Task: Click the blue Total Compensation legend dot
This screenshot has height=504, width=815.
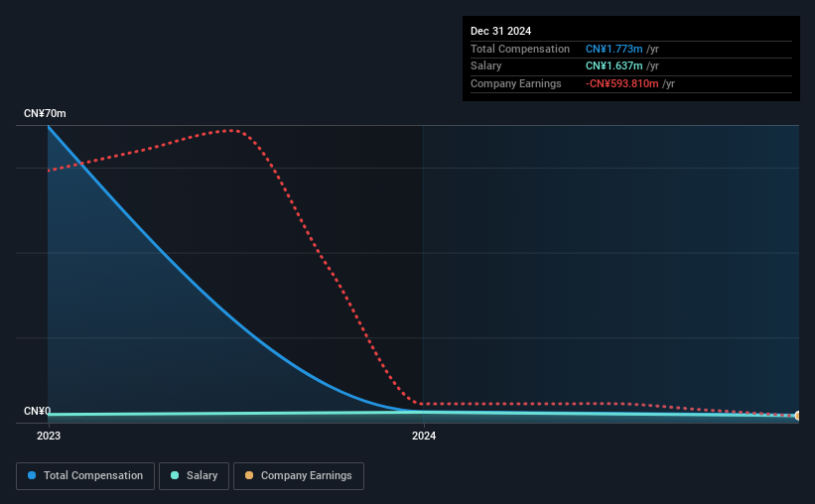Action: tap(32, 475)
